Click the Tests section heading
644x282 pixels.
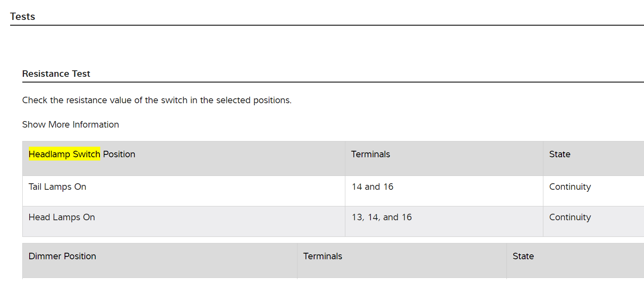tap(23, 17)
